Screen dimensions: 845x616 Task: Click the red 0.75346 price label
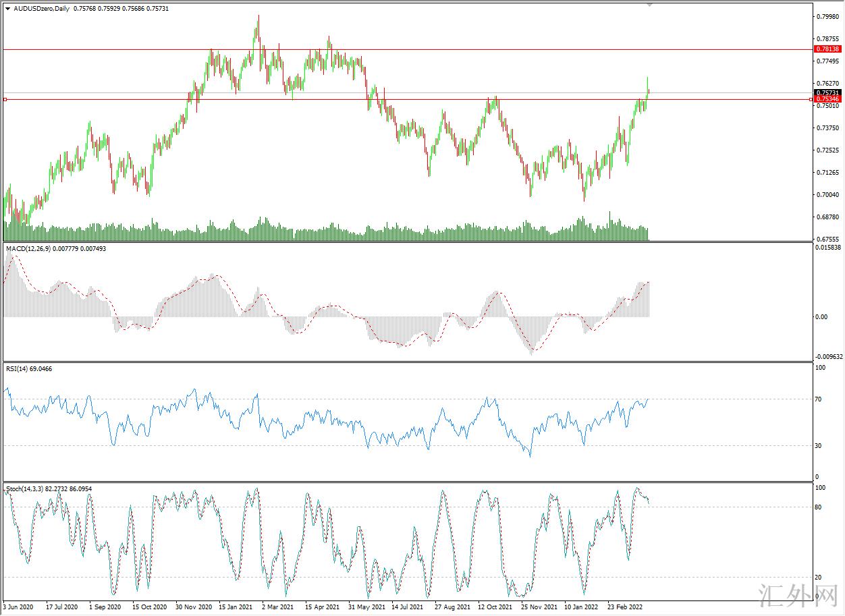pyautogui.click(x=827, y=99)
